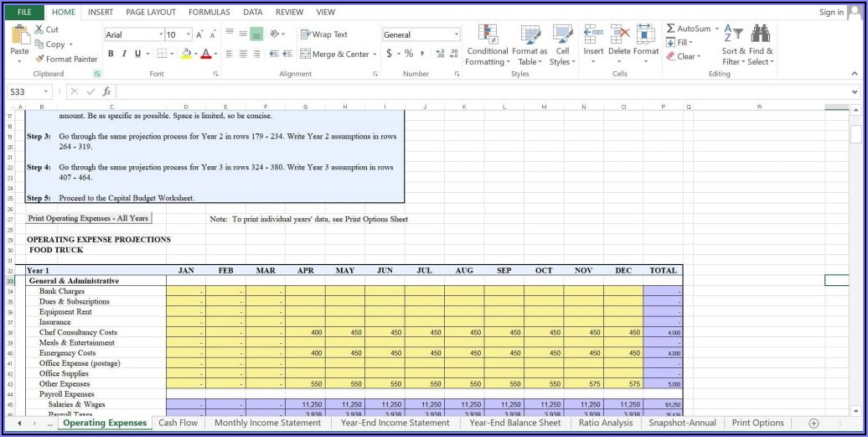Click the Paste clipboard icon

point(19,36)
